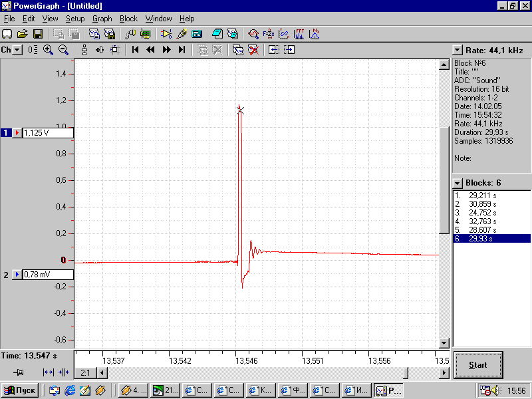Click the delete block red X icon

pyautogui.click(x=253, y=50)
